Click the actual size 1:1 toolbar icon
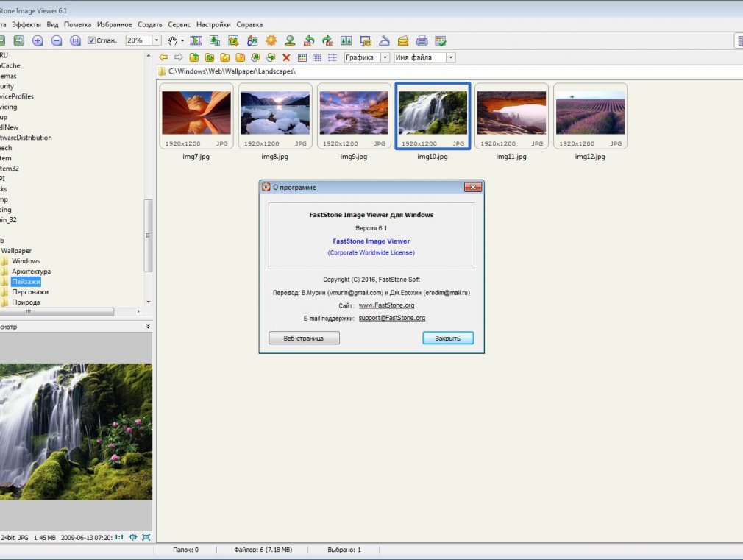Viewport: 743px width, 560px height. pyautogui.click(x=75, y=40)
